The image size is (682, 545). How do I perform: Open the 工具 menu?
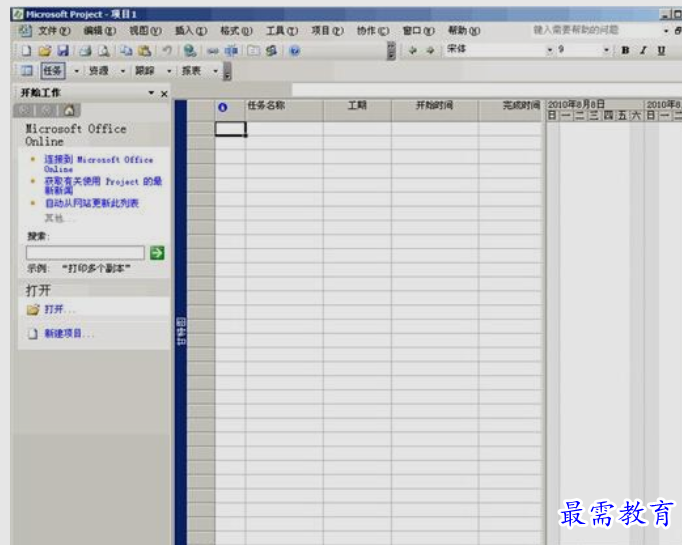coord(282,31)
